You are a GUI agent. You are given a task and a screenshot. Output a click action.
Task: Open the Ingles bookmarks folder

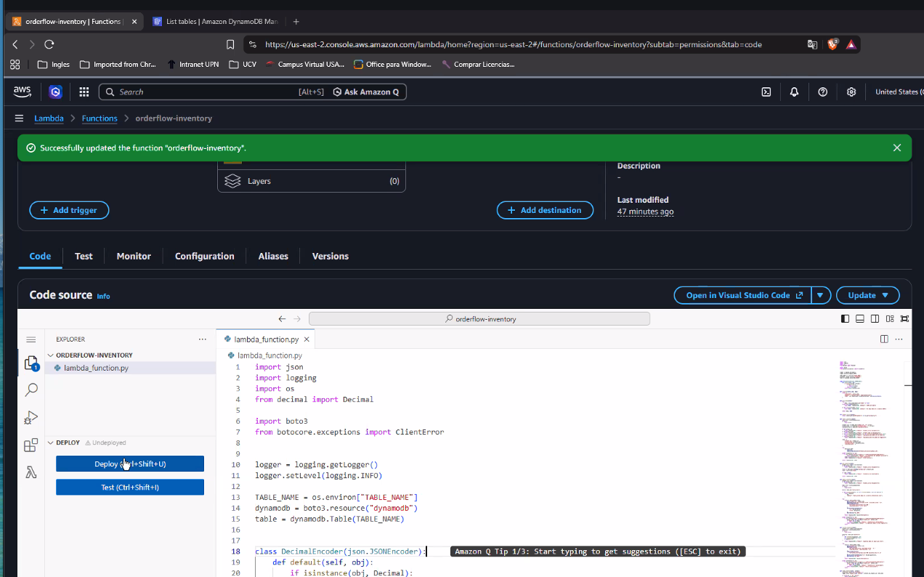coord(54,65)
